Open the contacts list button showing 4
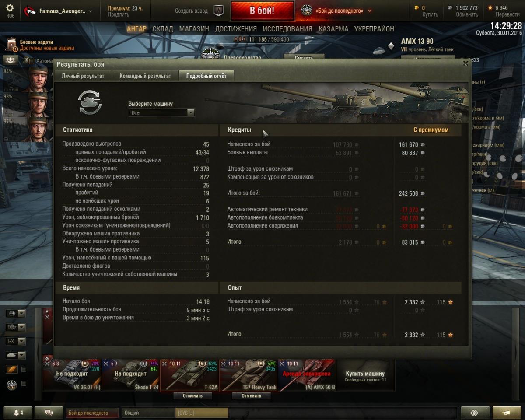This screenshot has height=420, width=525. tap(18, 413)
